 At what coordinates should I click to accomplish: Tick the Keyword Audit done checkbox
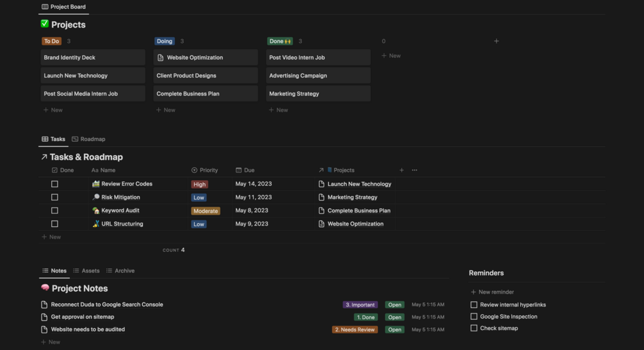click(54, 210)
